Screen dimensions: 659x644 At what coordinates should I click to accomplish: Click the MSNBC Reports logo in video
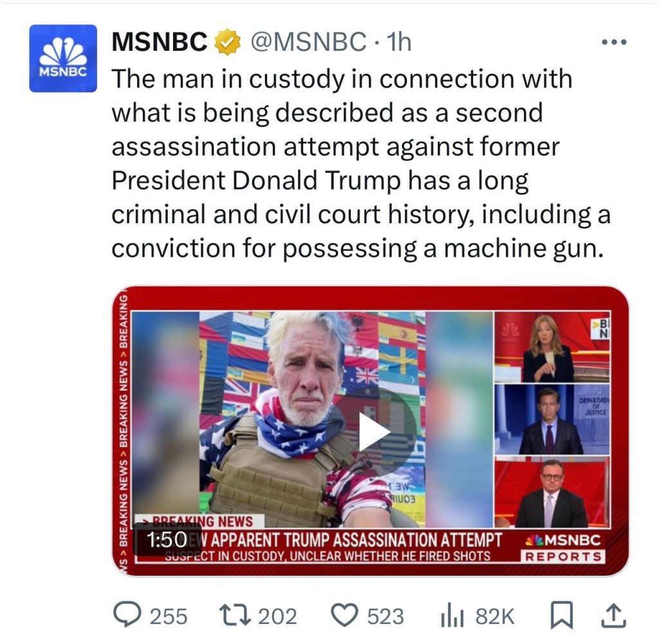[564, 547]
